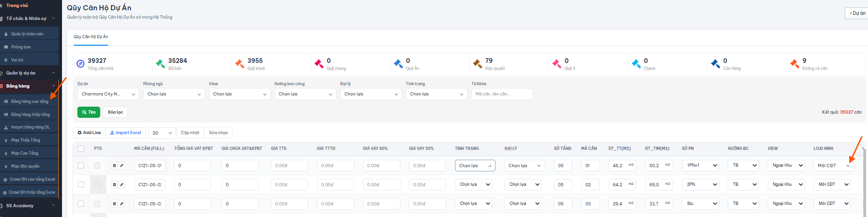Click the brown Độc quyền 79 icon

[x=477, y=64]
